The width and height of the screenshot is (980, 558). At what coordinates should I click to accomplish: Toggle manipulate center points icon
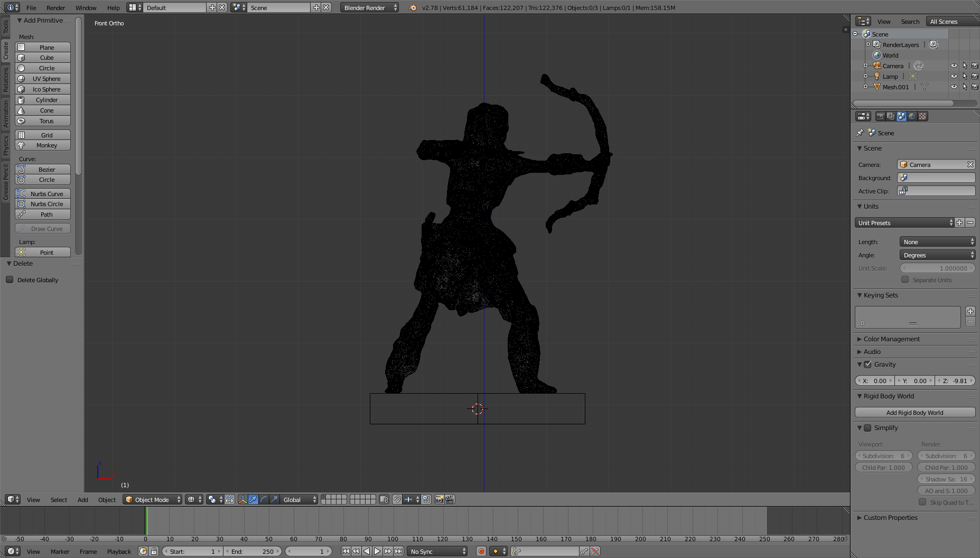tap(229, 499)
